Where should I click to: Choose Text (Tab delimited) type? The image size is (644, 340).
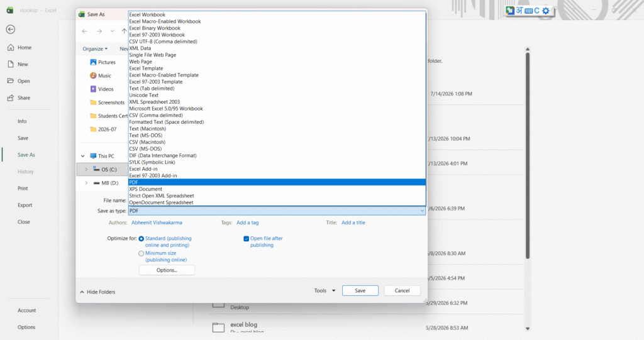(277, 89)
